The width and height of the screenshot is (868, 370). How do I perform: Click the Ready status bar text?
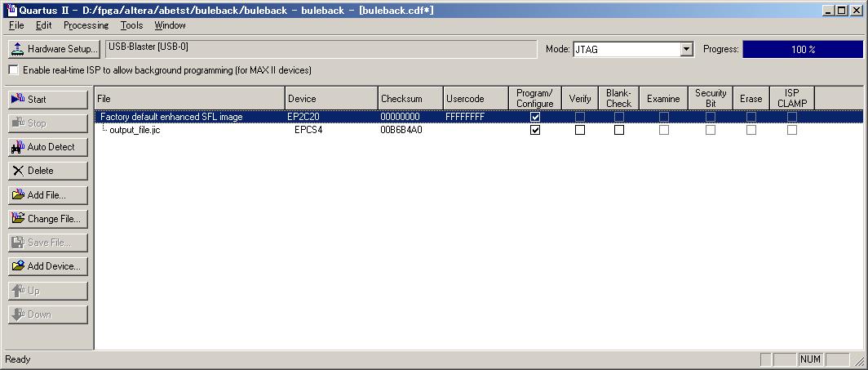click(x=18, y=359)
